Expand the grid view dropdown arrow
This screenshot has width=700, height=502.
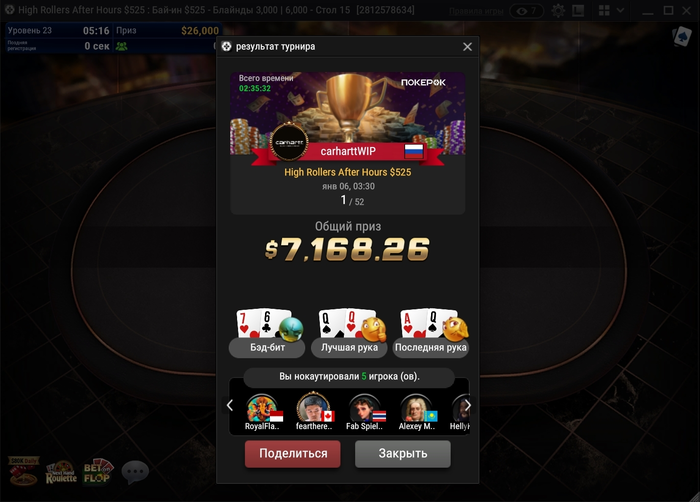click(620, 10)
